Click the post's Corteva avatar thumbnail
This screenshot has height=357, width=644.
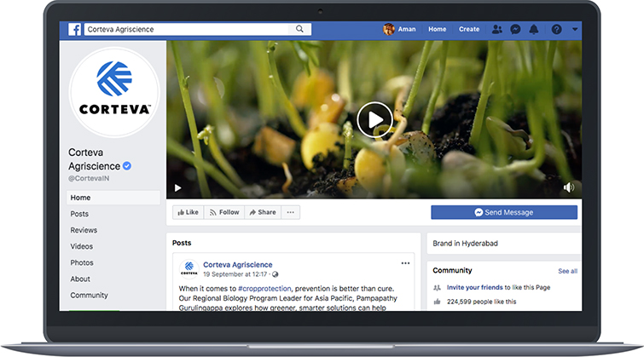point(189,269)
